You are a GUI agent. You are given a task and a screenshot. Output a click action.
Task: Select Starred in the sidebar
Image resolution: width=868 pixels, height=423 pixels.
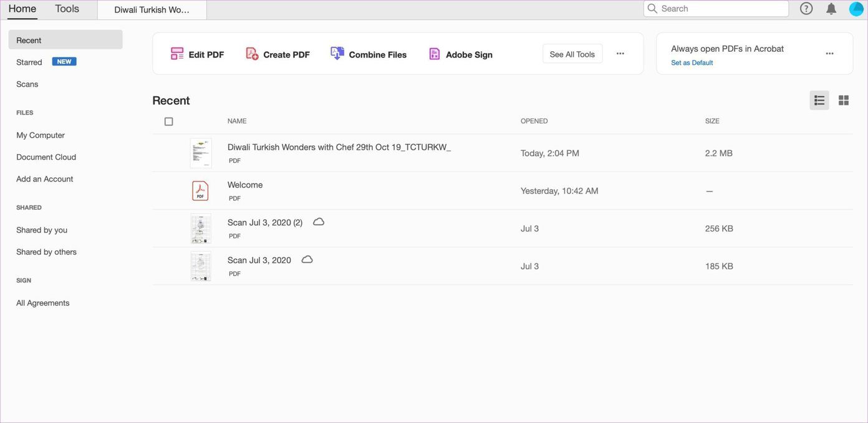29,62
